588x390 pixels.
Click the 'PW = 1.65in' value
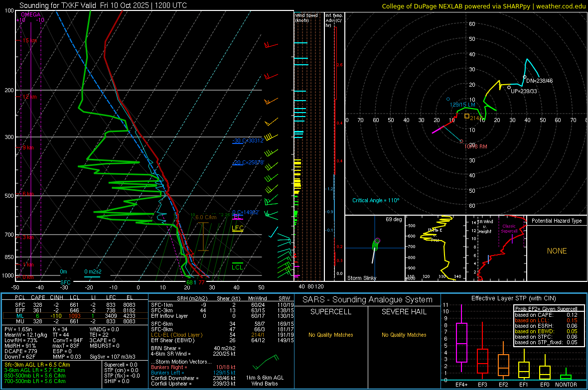click(18, 329)
